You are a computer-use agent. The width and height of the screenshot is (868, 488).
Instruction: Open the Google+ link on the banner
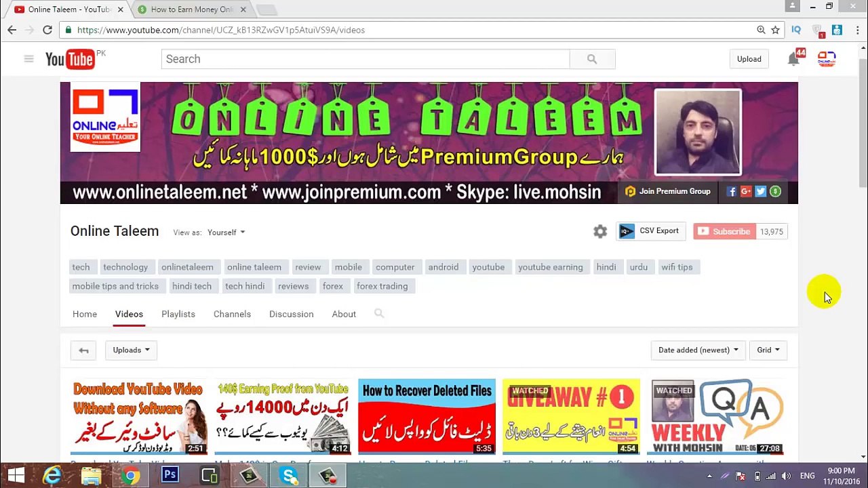click(x=746, y=192)
